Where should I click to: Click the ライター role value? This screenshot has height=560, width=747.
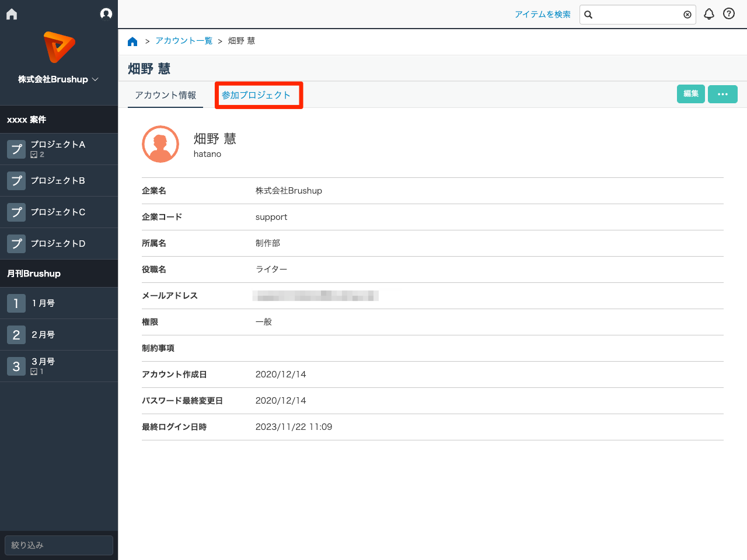pos(271,269)
